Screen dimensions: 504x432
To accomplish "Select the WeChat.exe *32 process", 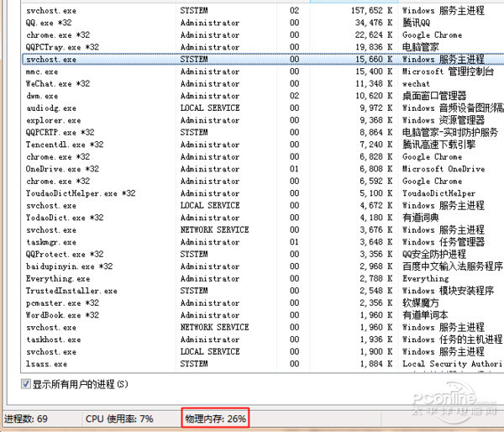I will point(263,84).
